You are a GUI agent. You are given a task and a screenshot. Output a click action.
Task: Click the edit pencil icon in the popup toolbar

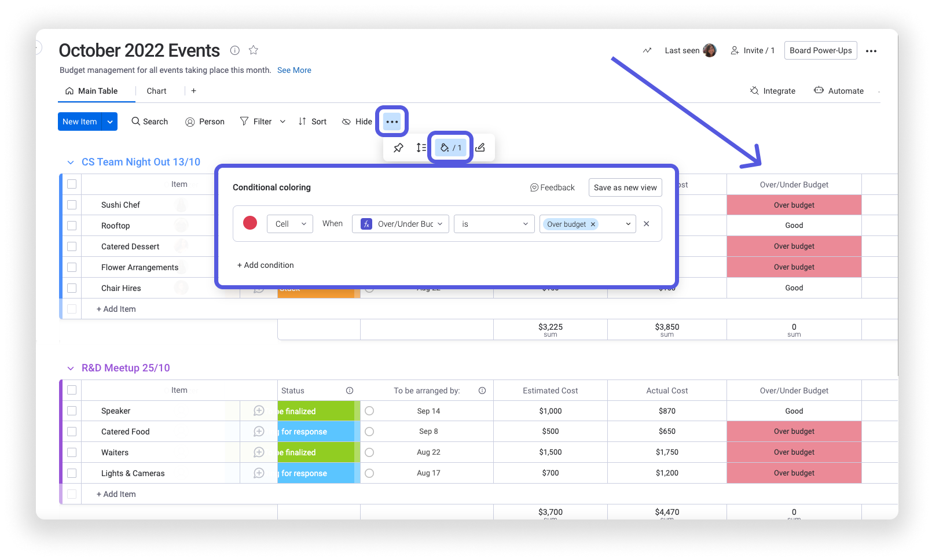(480, 148)
